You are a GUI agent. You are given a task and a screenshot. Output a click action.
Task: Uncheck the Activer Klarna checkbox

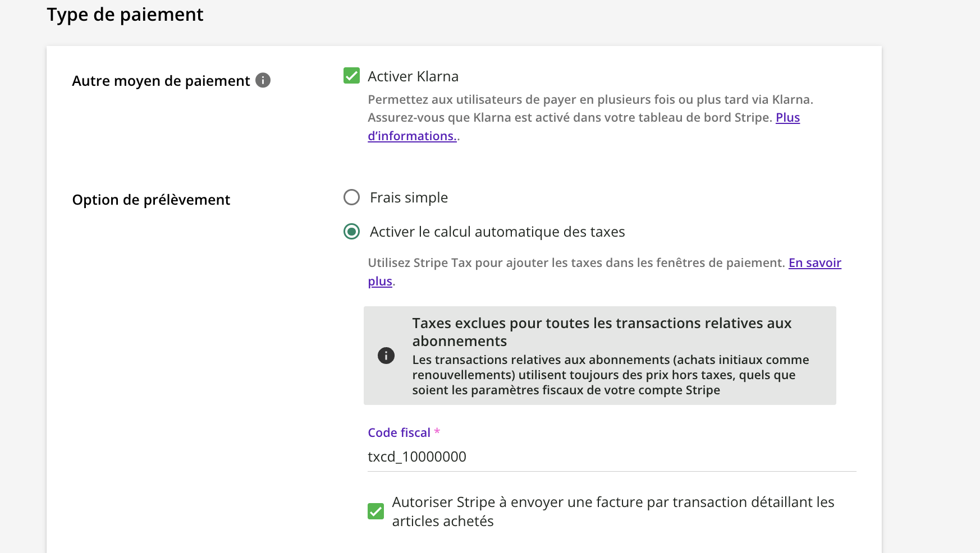click(352, 76)
